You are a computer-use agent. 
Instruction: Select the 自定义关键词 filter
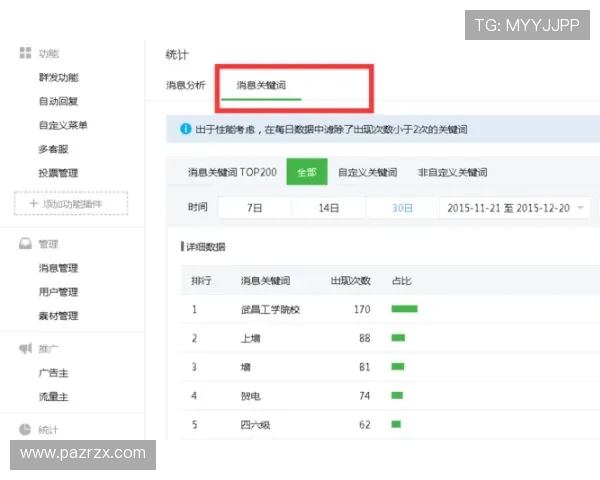368,172
